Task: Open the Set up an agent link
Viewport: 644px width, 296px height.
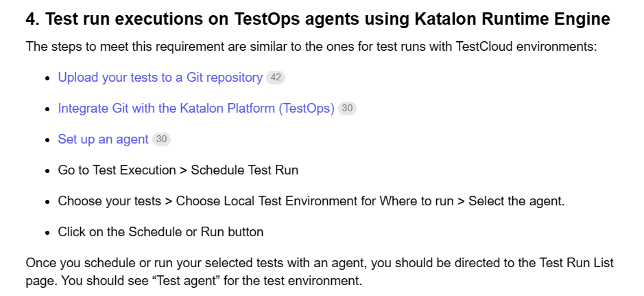Action: [103, 139]
